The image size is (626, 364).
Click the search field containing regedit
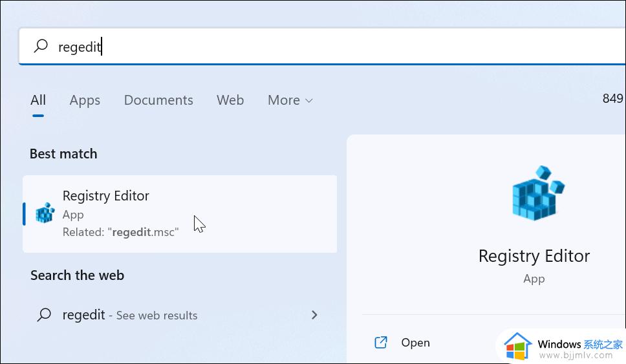pyautogui.click(x=322, y=47)
